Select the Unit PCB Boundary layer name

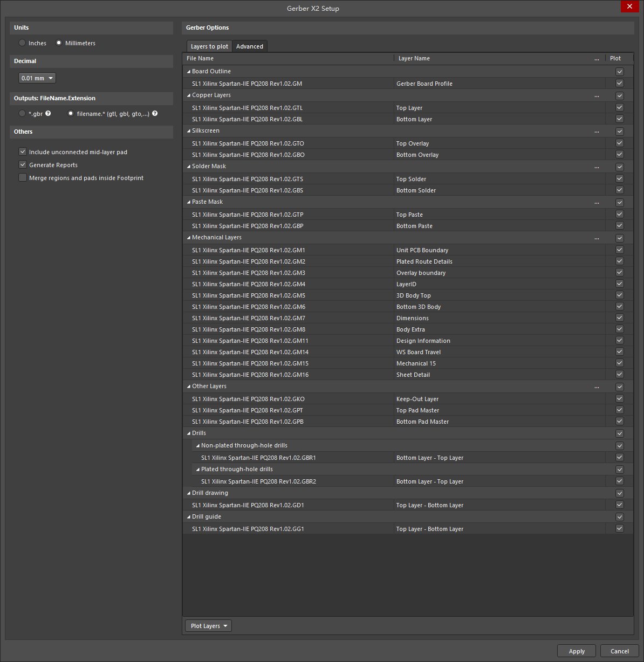(x=422, y=250)
